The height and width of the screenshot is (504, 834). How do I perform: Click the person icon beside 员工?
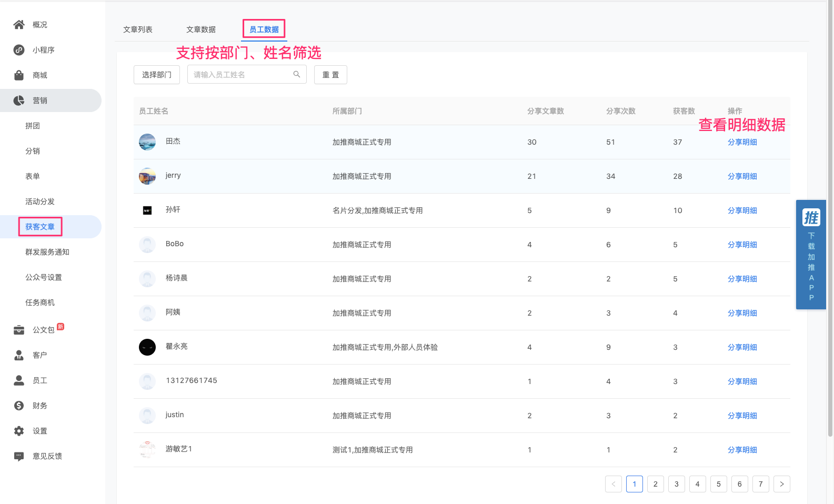pyautogui.click(x=19, y=380)
